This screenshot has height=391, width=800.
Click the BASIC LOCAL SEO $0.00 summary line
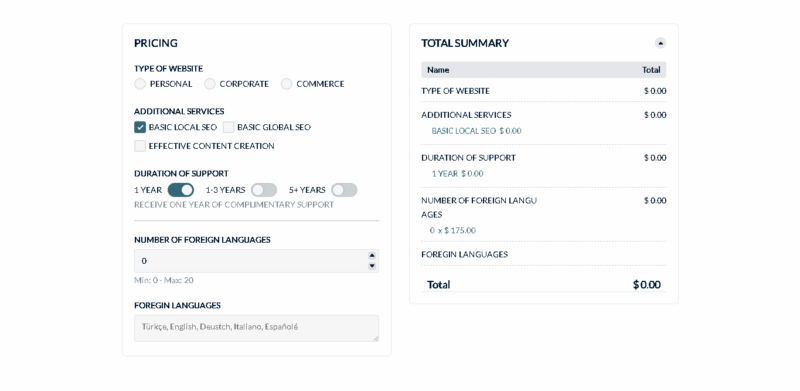tap(477, 131)
